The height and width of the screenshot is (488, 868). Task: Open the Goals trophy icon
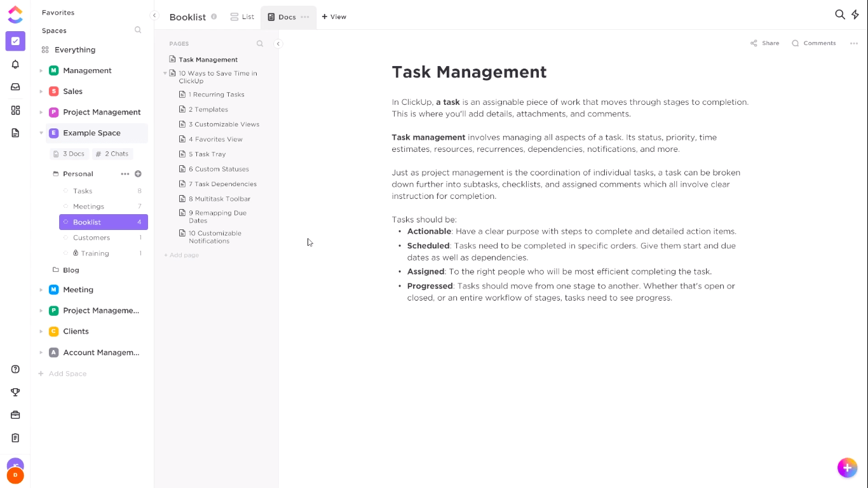[15, 392]
